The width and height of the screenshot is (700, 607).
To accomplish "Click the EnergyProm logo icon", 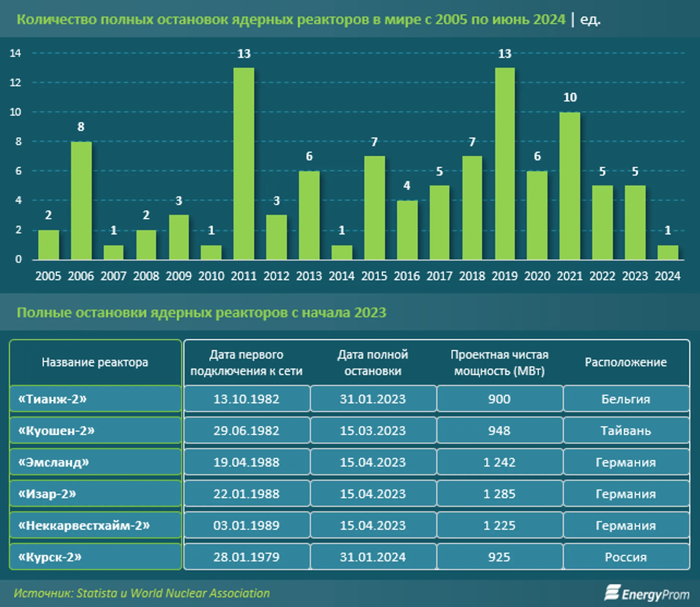I will click(612, 592).
